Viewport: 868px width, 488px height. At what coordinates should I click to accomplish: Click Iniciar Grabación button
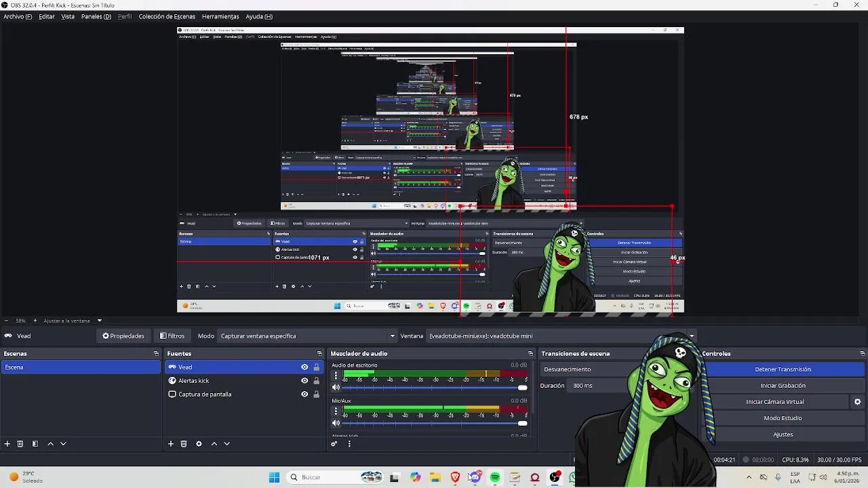tap(783, 386)
